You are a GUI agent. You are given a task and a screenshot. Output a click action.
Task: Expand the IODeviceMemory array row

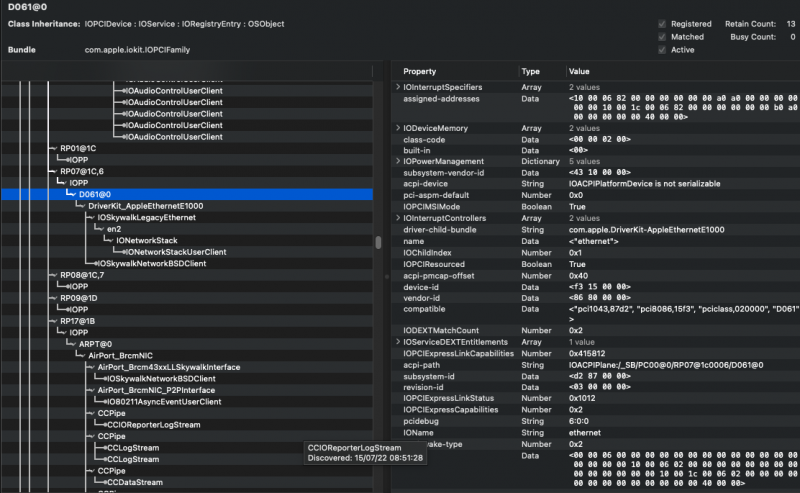point(398,128)
